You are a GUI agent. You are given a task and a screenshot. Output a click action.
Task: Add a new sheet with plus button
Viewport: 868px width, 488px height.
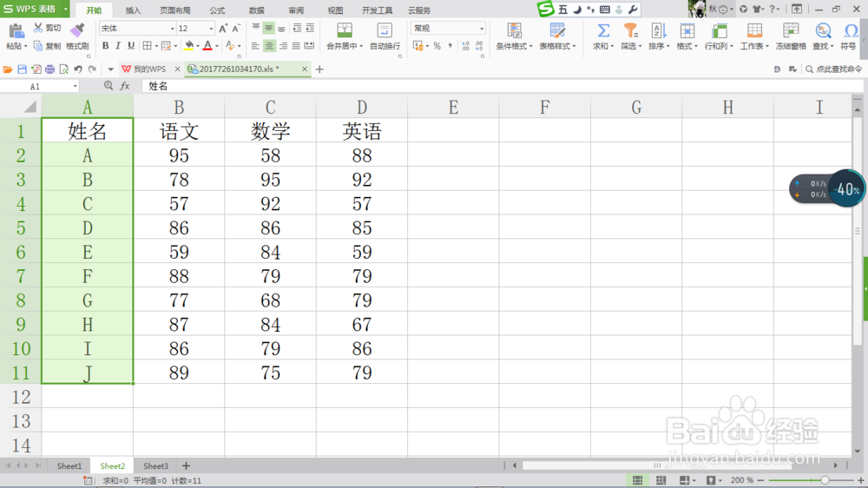(x=186, y=465)
